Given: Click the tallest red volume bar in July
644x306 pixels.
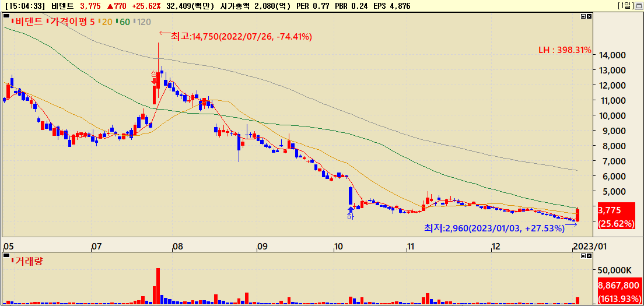Looking at the screenshot, I should click(x=158, y=286).
